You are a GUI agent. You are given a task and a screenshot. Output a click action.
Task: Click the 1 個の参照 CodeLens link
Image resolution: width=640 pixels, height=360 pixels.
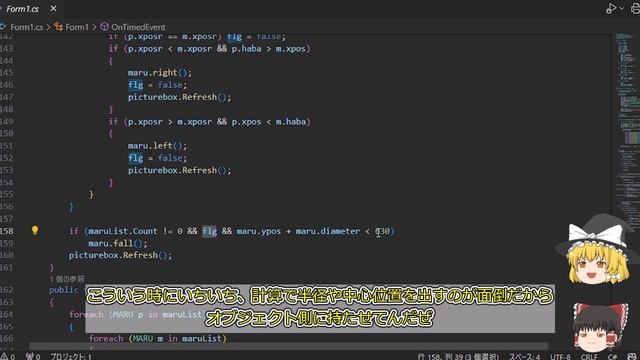[67, 279]
